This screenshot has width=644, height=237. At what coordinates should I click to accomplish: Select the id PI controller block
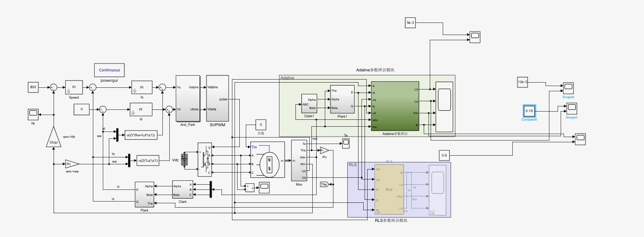141,110
